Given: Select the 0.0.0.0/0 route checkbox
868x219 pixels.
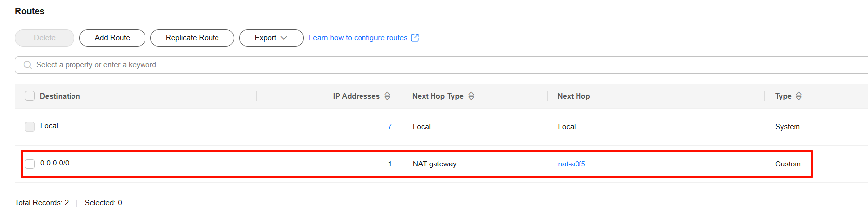Looking at the screenshot, I should (x=30, y=164).
